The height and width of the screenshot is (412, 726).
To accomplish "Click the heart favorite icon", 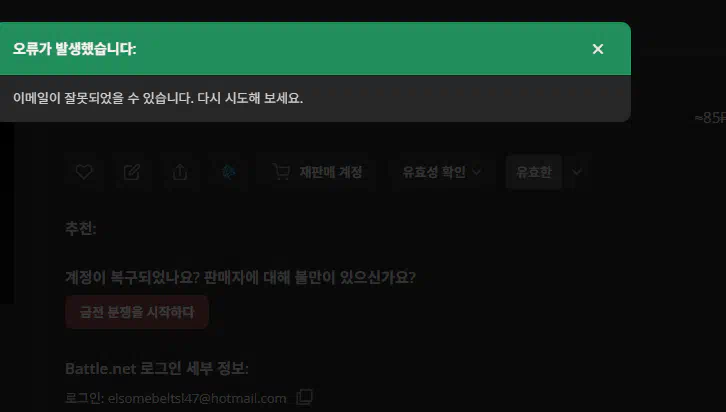I will point(84,172).
